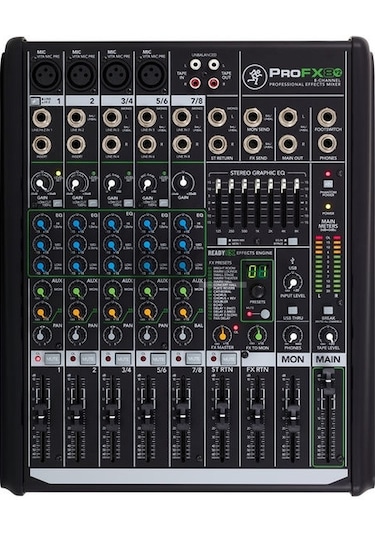
Task: Click the channel 7/8 Gain knob
Action: (183, 182)
